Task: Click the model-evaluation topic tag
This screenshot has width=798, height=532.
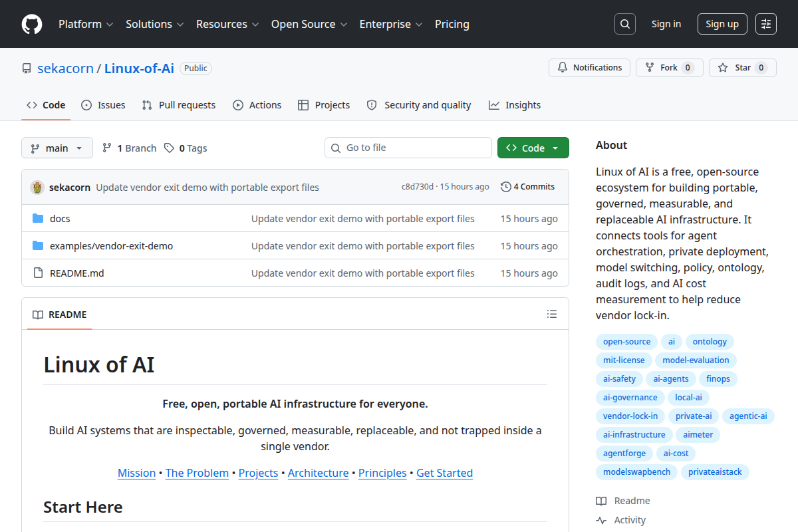Action: (696, 360)
